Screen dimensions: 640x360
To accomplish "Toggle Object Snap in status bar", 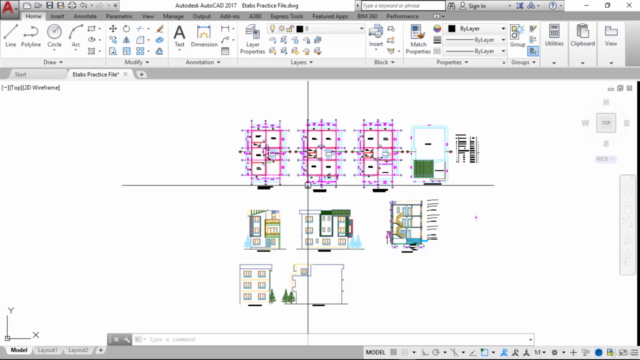I will (484, 352).
